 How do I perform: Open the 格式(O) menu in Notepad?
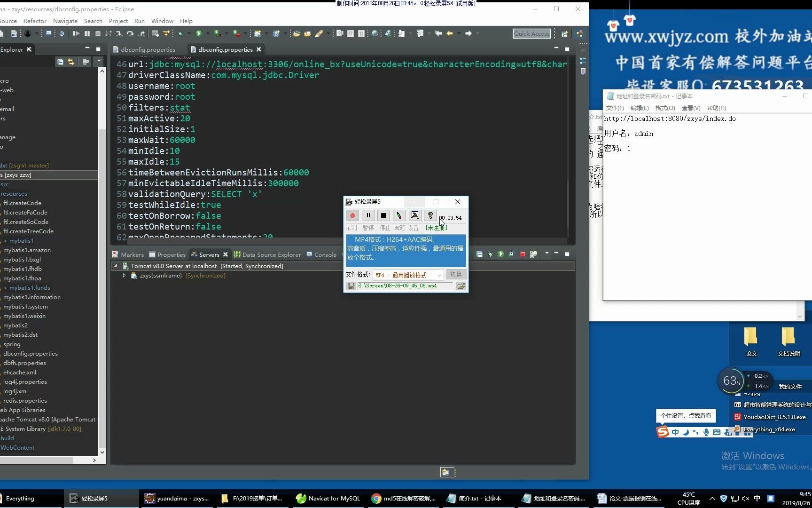click(x=665, y=108)
